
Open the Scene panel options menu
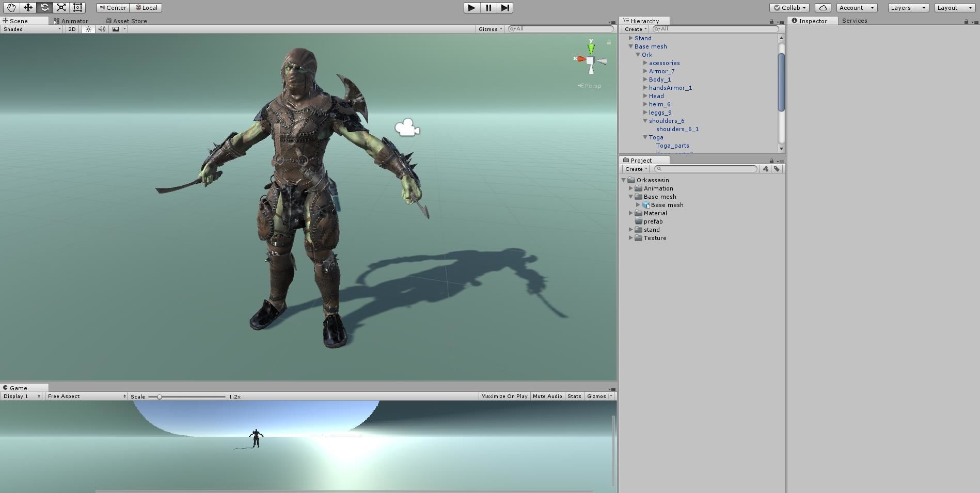coord(612,22)
